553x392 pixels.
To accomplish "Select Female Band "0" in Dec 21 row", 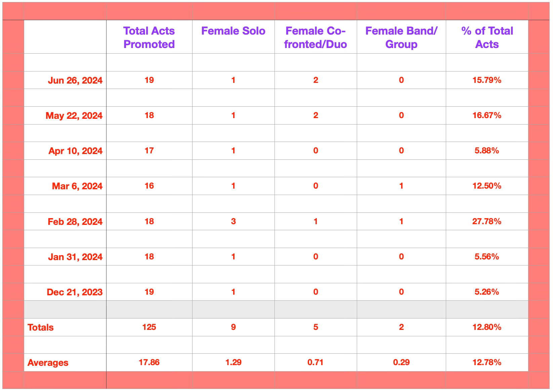I will 401,292.
